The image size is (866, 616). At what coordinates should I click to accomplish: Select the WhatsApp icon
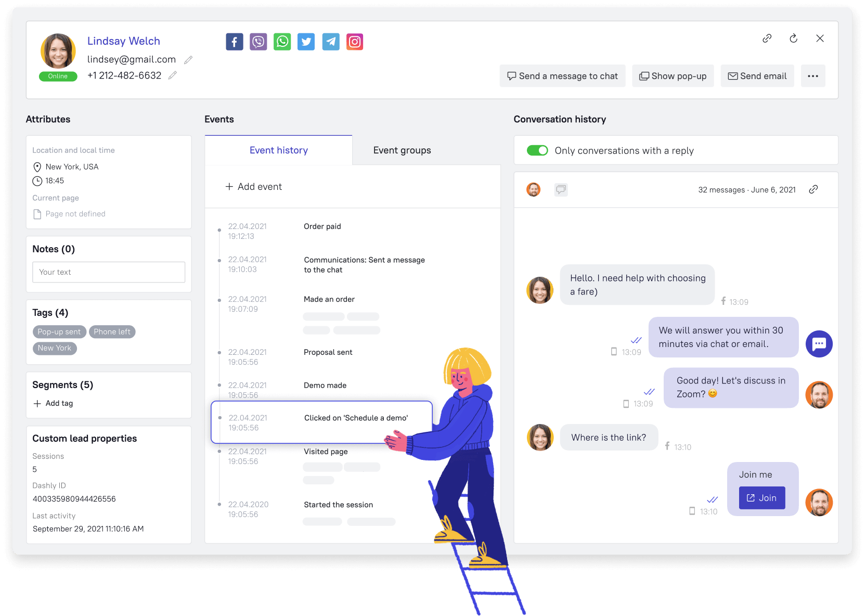[x=282, y=42]
